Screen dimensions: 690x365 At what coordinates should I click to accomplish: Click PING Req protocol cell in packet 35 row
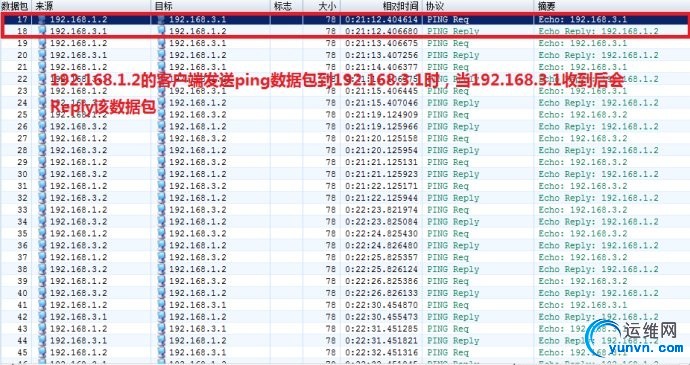448,233
